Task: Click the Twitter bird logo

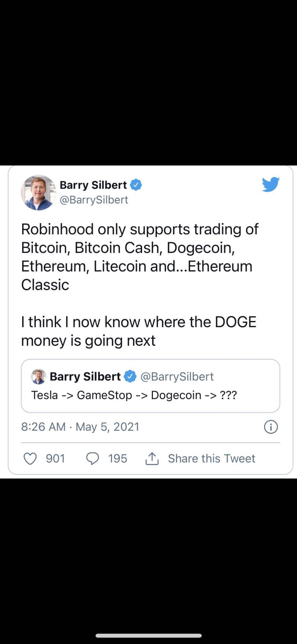Action: pos(271,184)
